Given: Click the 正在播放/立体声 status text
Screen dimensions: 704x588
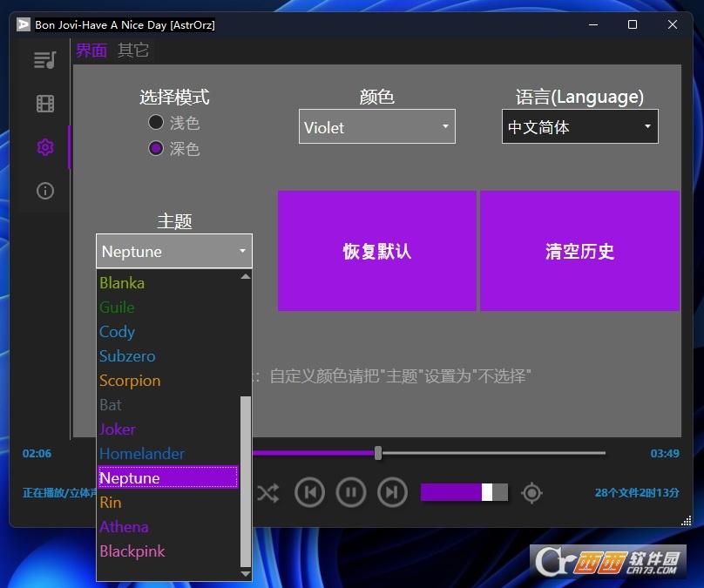Looking at the screenshot, I should (x=60, y=493).
